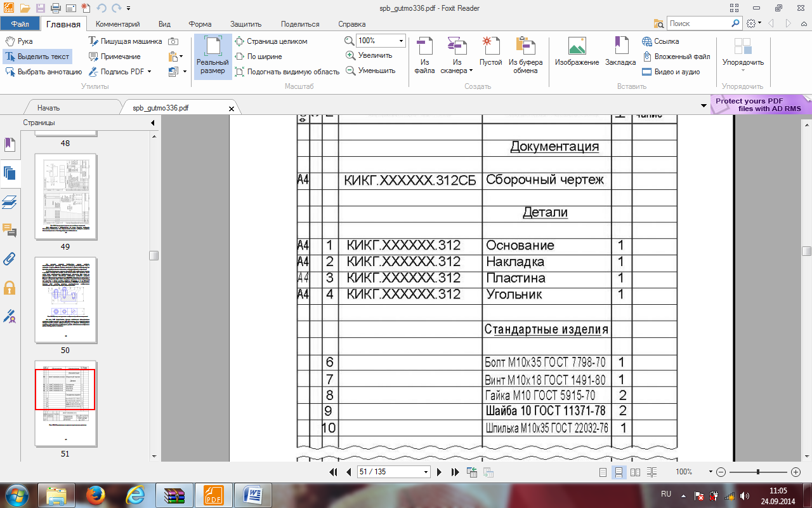Image resolution: width=812 pixels, height=508 pixels.
Task: Open the Упорядочить dropdown
Action: click(743, 56)
